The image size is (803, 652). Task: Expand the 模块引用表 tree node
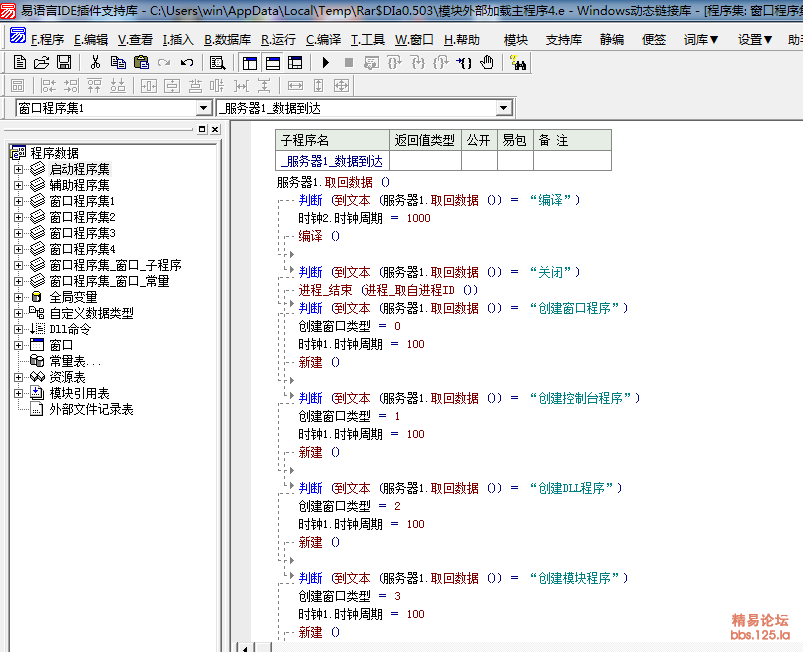pos(18,393)
